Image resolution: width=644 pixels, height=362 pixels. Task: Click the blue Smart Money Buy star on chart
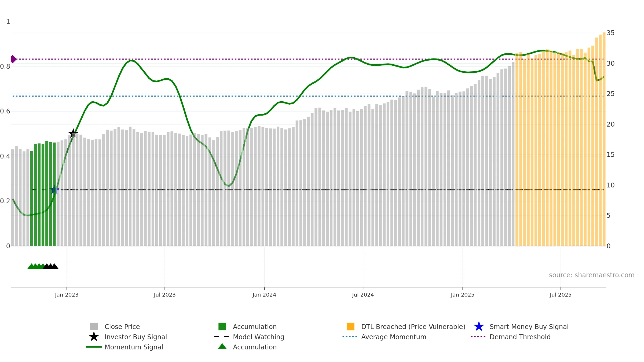(54, 190)
